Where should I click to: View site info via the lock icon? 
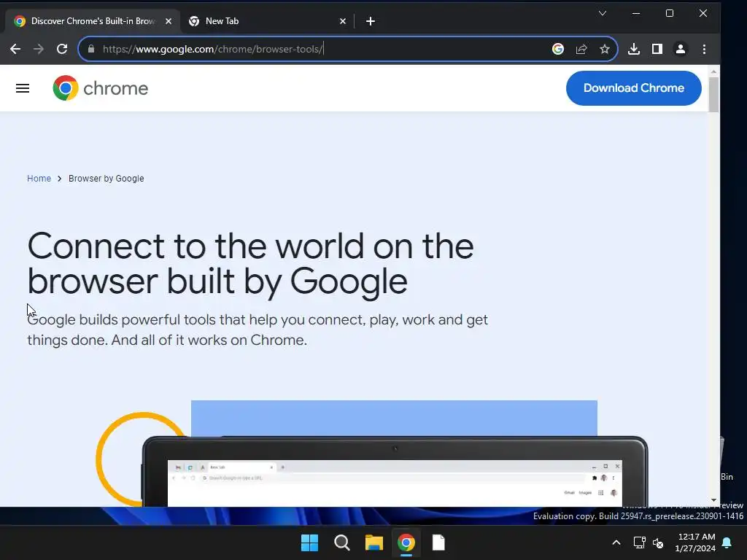pos(91,49)
